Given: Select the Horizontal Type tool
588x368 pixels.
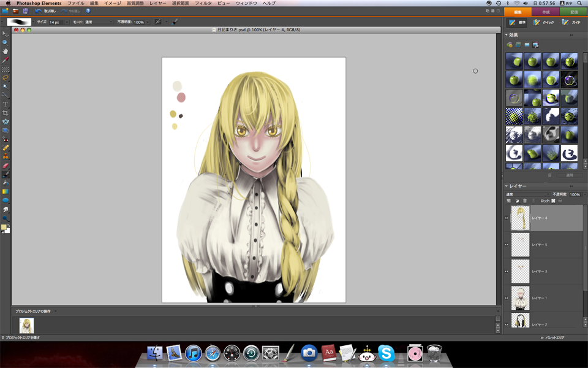Looking at the screenshot, I should [6, 104].
